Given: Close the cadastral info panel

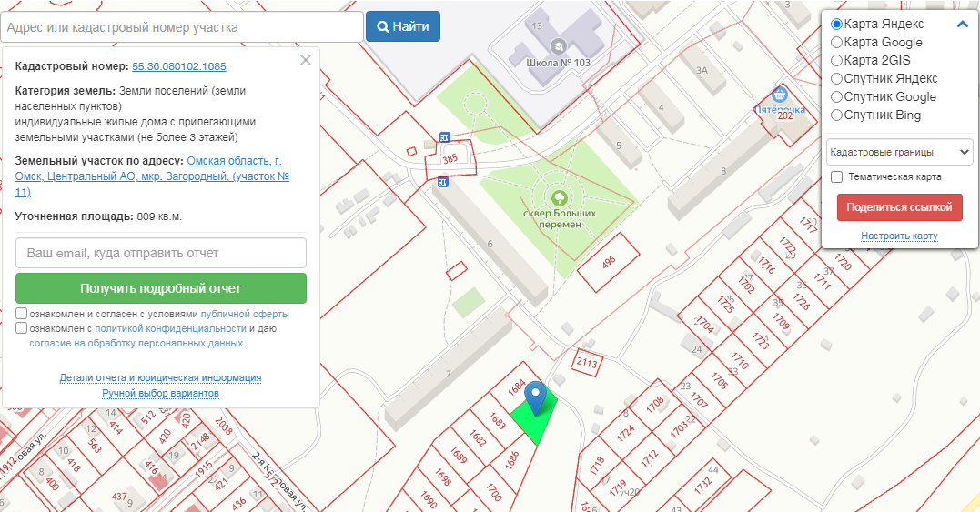Looking at the screenshot, I should (306, 60).
